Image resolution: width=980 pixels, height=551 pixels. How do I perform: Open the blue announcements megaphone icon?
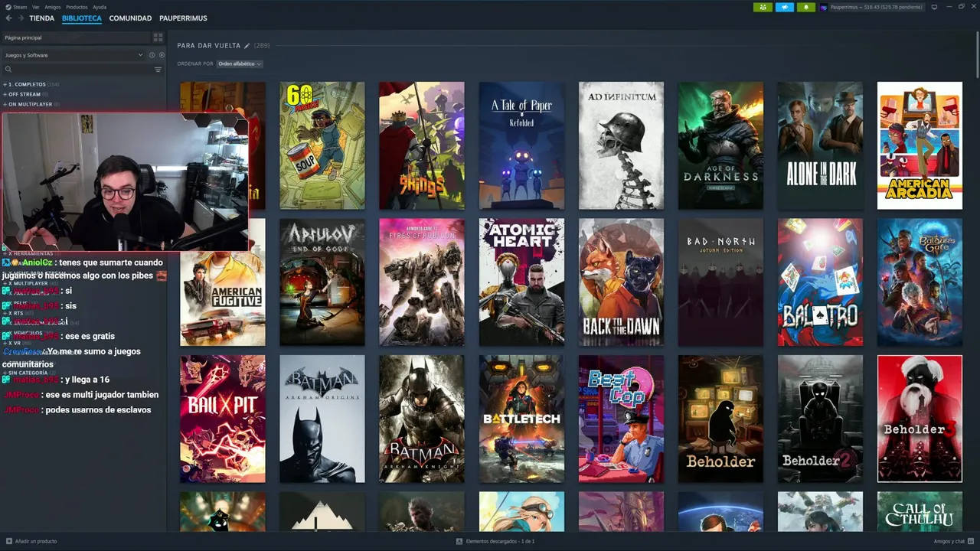[784, 7]
